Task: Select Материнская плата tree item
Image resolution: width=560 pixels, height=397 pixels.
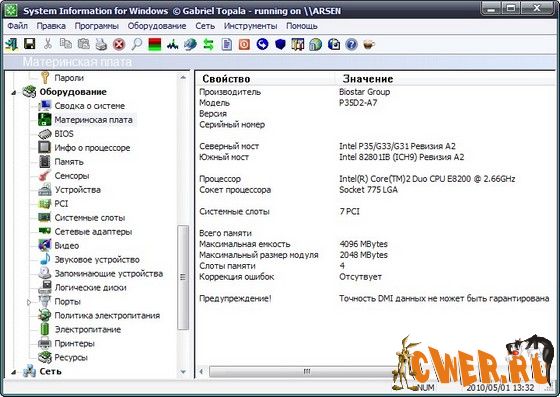Action: pyautogui.click(x=93, y=120)
